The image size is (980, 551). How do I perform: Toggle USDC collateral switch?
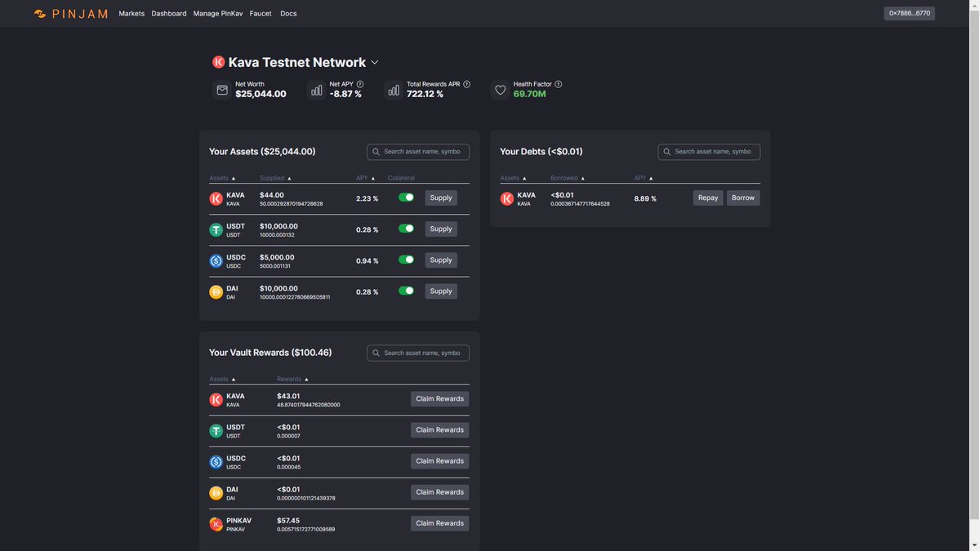click(x=406, y=260)
